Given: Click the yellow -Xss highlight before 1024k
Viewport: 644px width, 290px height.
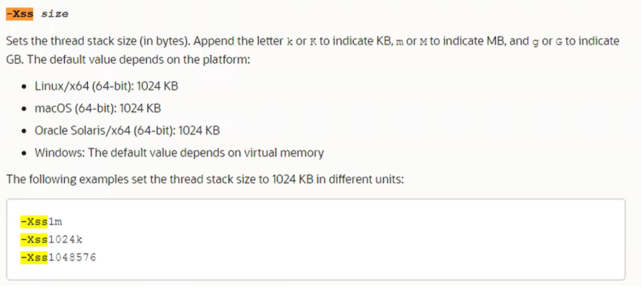Looking at the screenshot, I should pos(34,240).
